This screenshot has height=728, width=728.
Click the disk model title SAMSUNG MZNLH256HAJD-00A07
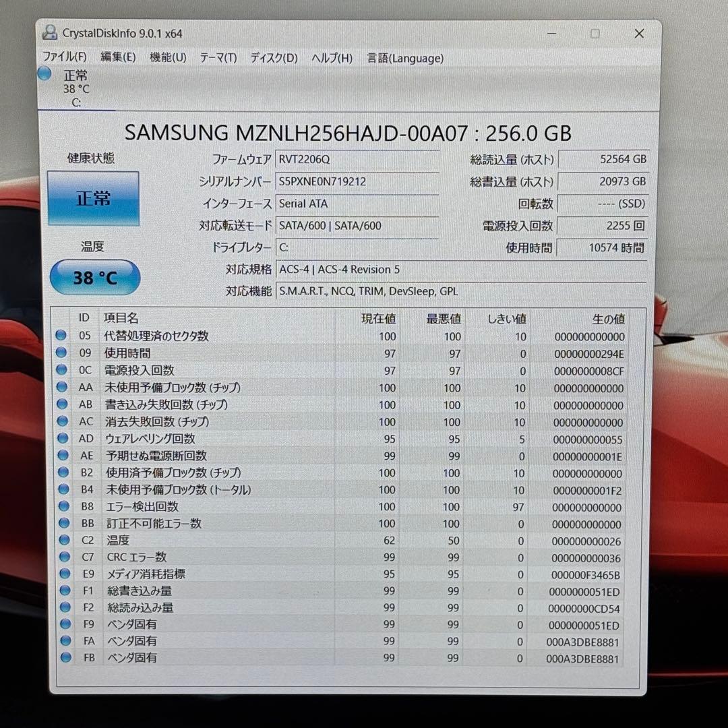point(296,133)
